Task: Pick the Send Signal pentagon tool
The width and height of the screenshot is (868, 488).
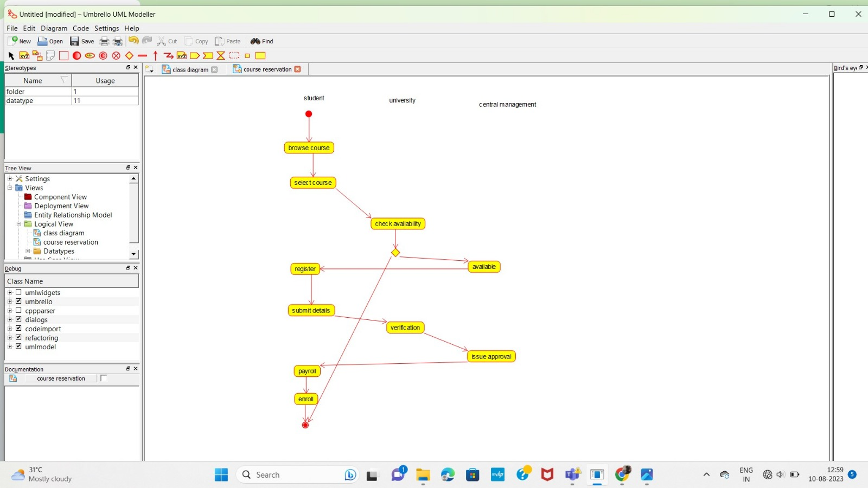Action: point(195,56)
